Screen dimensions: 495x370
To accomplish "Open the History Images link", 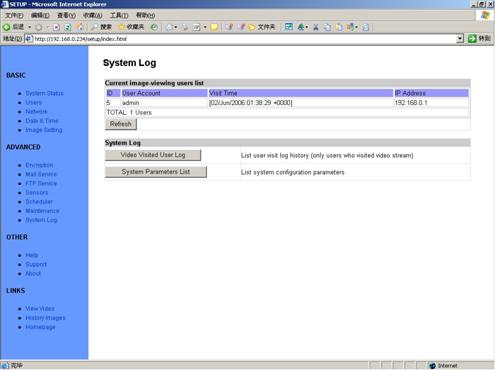I will click(45, 318).
